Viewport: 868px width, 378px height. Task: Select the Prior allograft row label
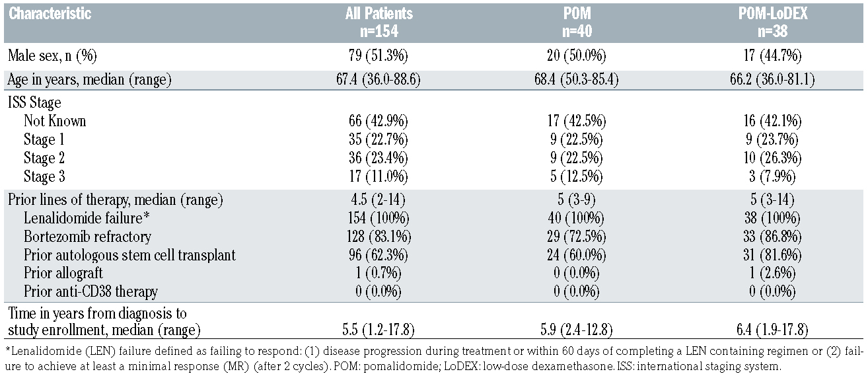coord(63,272)
